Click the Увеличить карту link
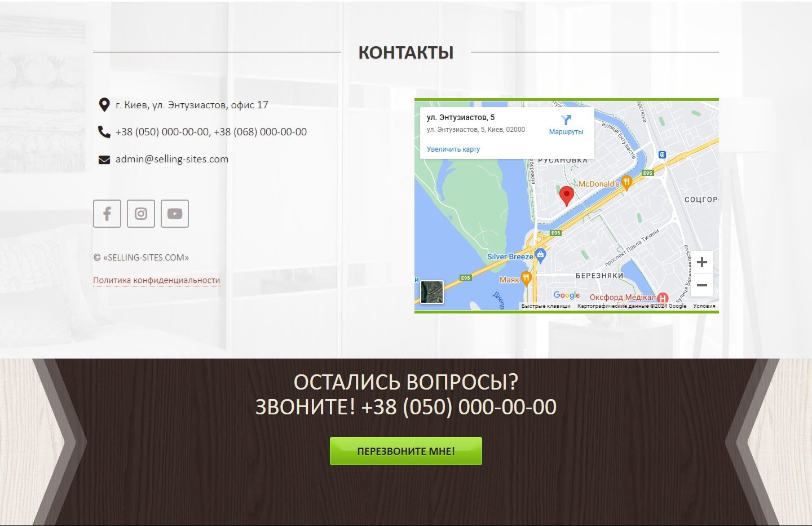812x526 pixels. click(x=453, y=149)
